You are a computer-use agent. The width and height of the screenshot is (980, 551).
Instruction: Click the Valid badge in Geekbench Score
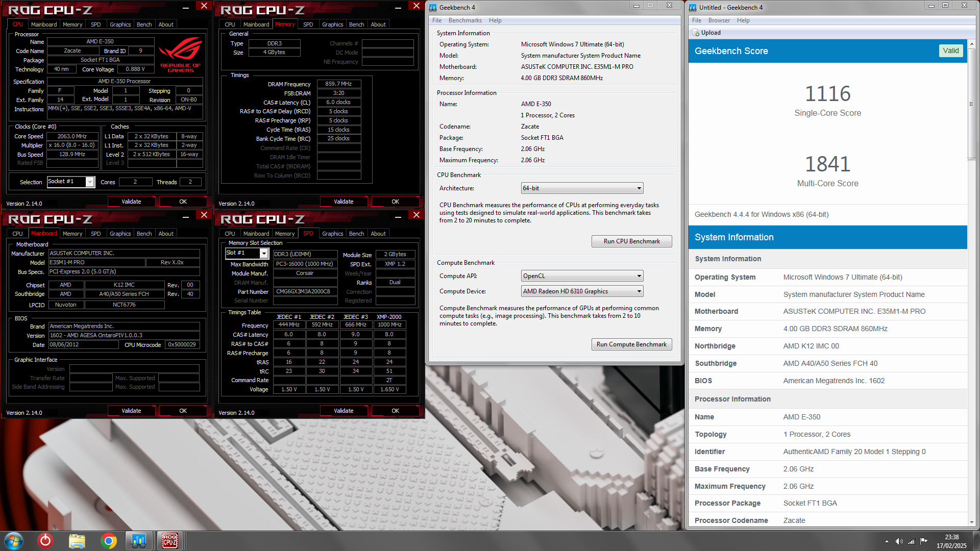point(950,51)
